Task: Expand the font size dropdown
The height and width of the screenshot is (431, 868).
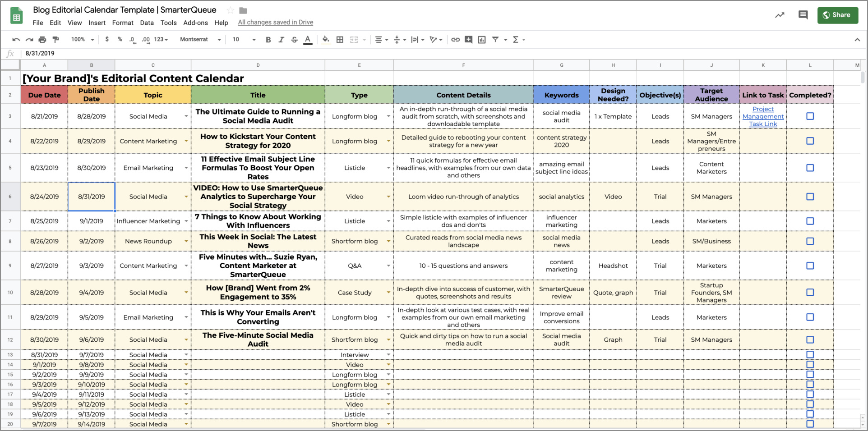Action: pyautogui.click(x=254, y=40)
